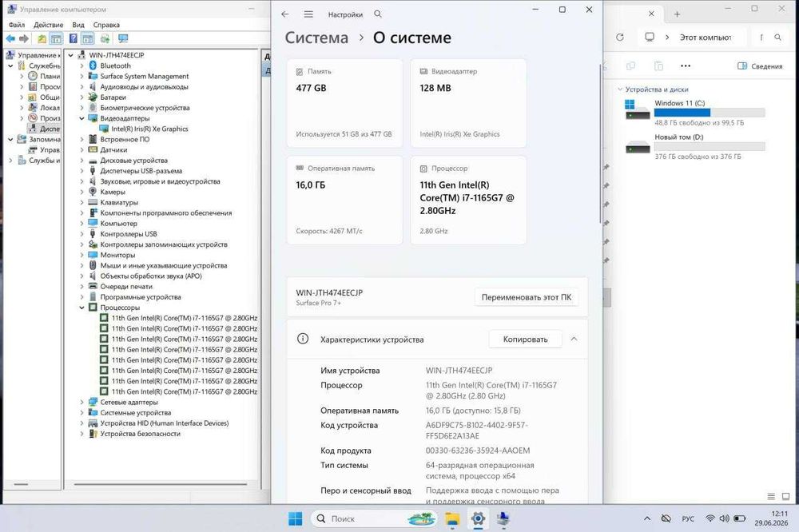
Task: Open the Справка menu
Action: click(106, 25)
